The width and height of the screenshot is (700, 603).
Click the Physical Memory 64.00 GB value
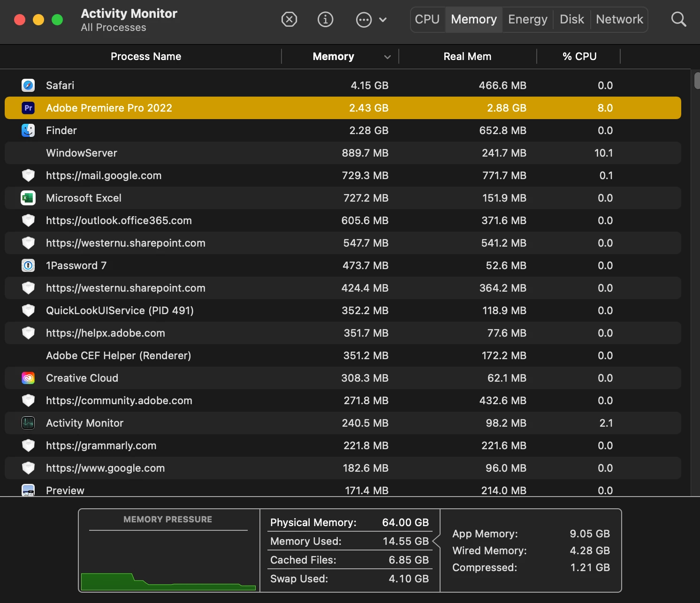(405, 522)
